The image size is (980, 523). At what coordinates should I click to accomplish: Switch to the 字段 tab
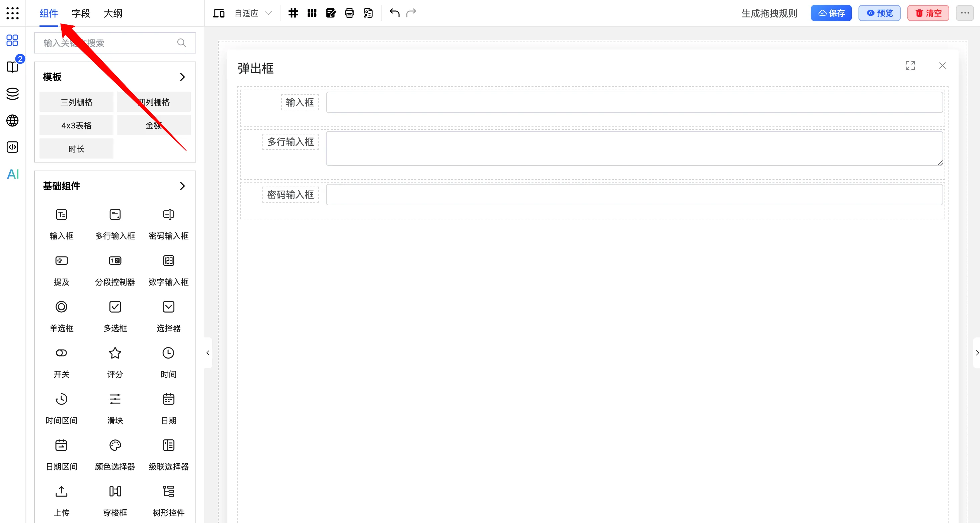point(80,13)
